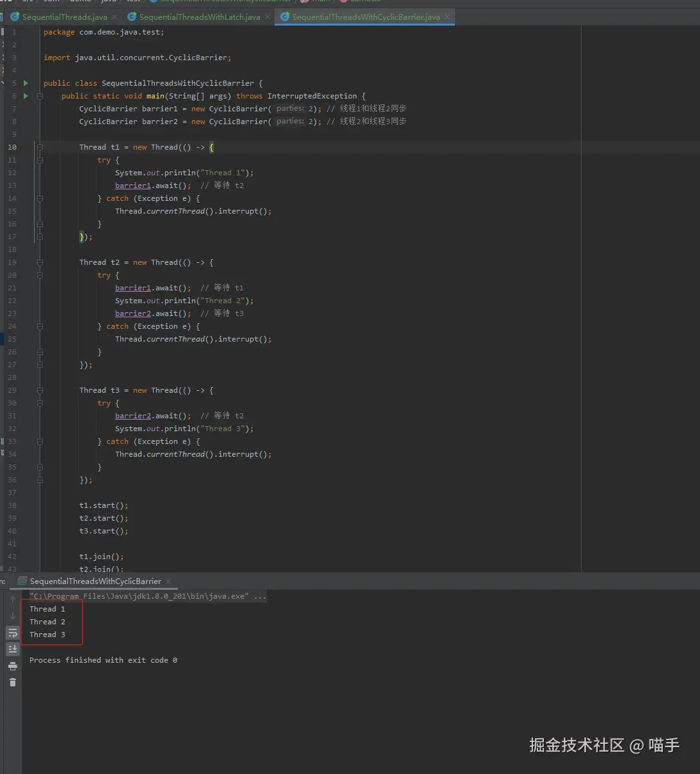Click the gutter at line number 10
Viewport: 700px width, 774px height.
12,147
